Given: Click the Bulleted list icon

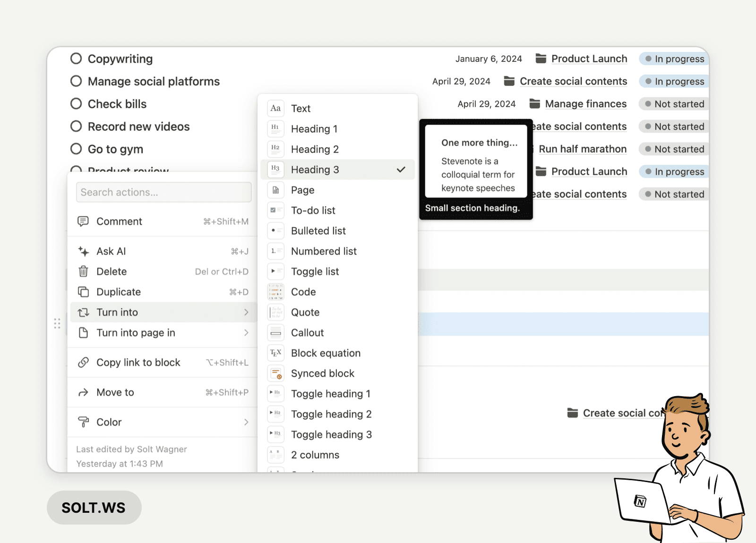Looking at the screenshot, I should pos(275,230).
